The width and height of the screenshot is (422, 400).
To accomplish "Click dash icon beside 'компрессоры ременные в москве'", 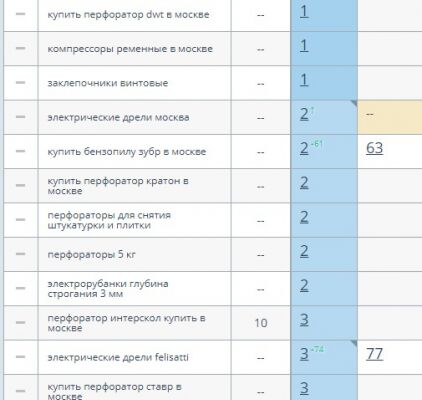I will [20, 48].
